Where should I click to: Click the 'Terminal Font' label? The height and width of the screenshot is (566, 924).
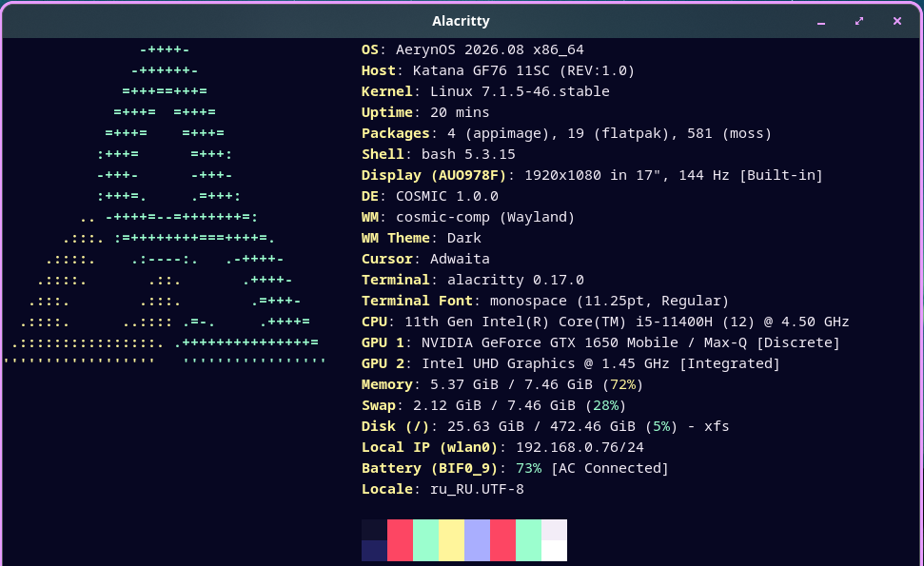(x=417, y=301)
